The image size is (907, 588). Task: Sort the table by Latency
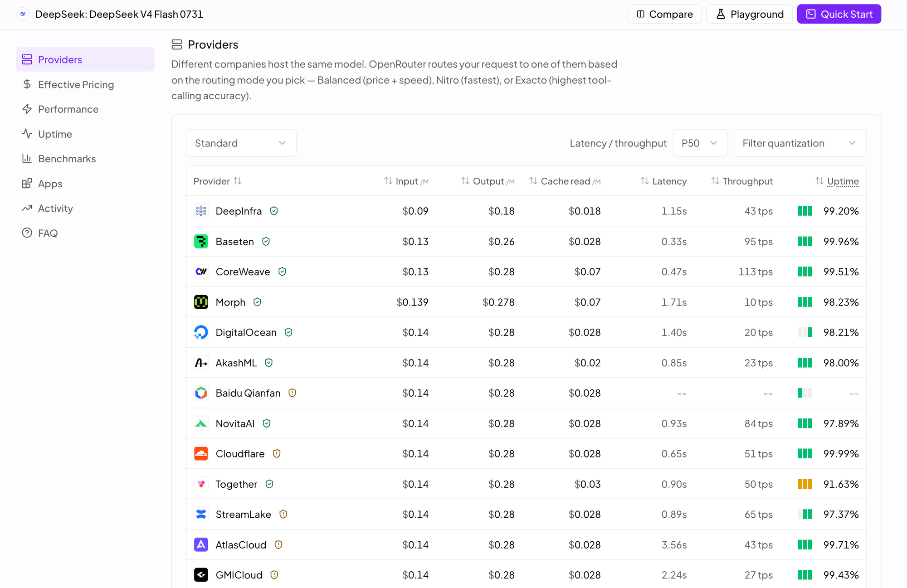pos(663,181)
